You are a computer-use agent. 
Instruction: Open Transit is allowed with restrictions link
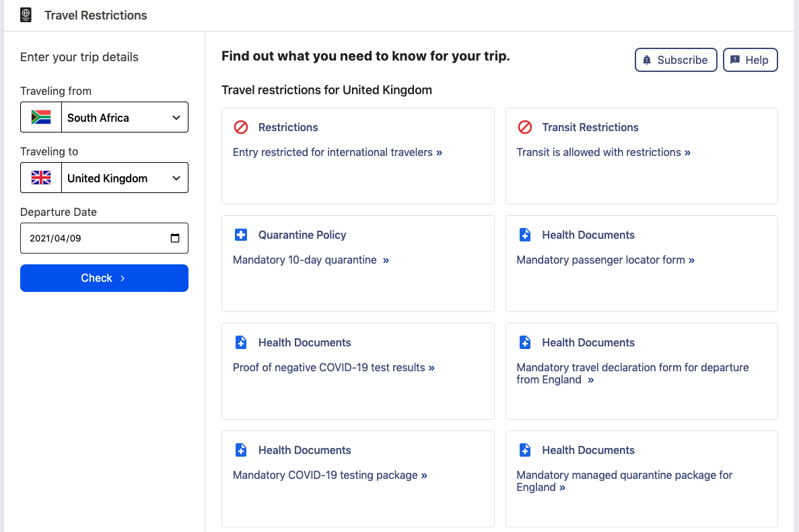click(603, 152)
